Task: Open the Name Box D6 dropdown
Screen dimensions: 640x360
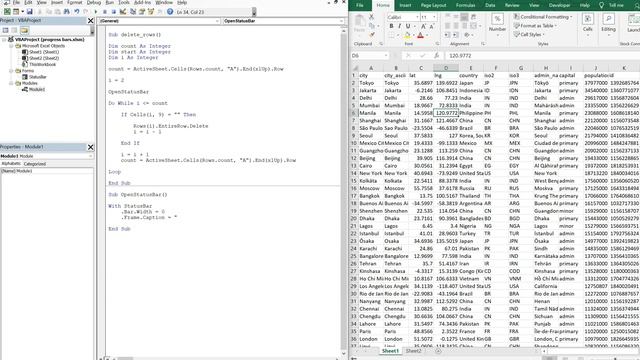Action: click(386, 56)
